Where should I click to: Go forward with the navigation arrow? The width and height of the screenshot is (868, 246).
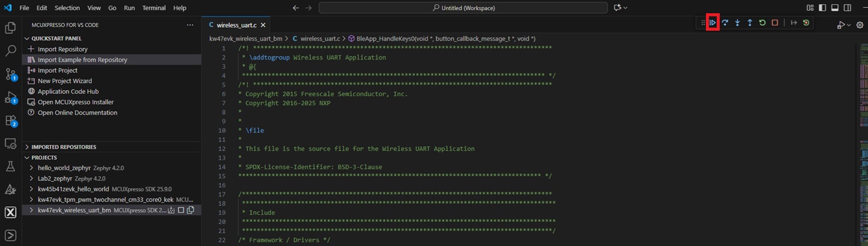pos(309,8)
